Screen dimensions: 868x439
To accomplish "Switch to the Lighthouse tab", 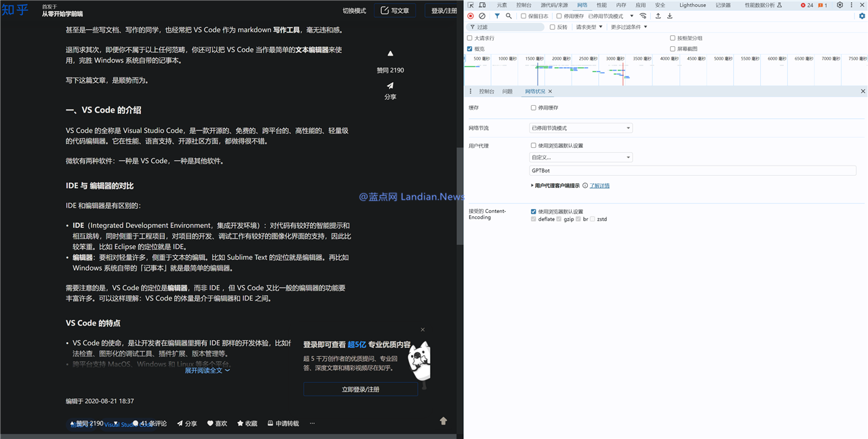I will pos(692,5).
